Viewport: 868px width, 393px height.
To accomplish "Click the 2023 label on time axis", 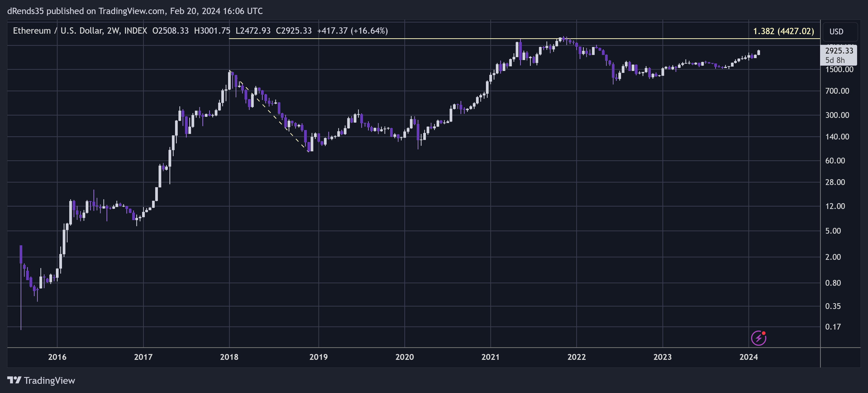I will tap(662, 357).
